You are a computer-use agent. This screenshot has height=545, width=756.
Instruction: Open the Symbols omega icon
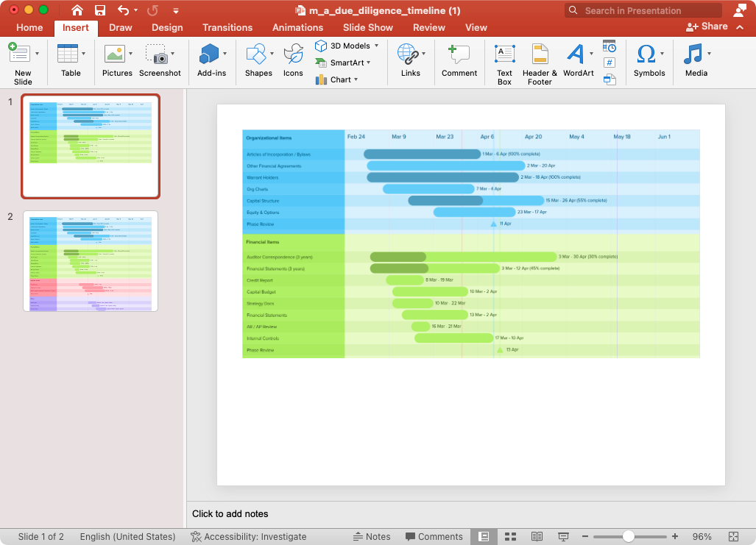click(x=646, y=54)
